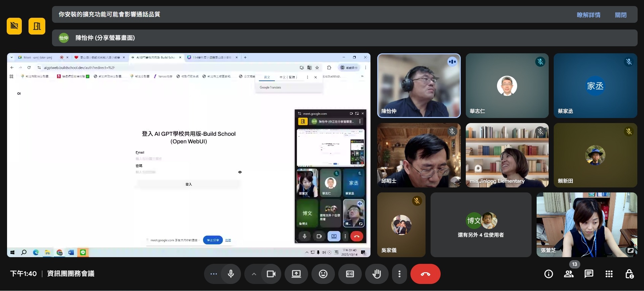Toggle closed captions
This screenshot has height=291, width=644.
tap(350, 274)
